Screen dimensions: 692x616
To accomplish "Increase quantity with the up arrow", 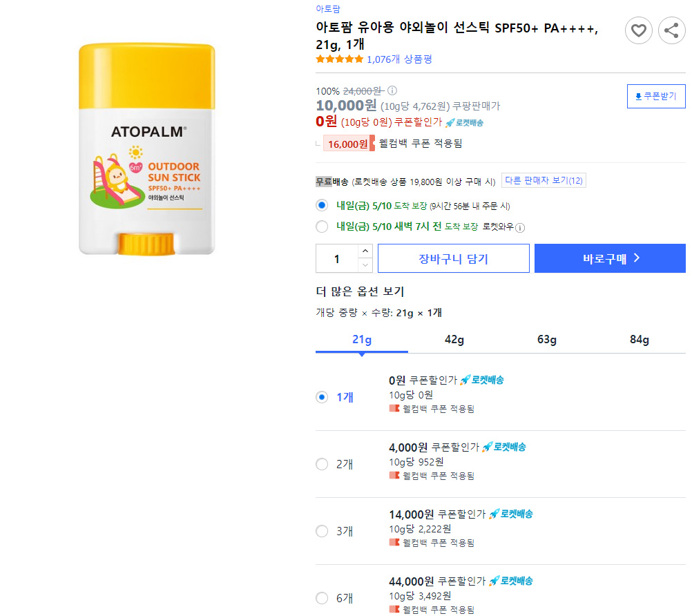I will click(x=365, y=251).
